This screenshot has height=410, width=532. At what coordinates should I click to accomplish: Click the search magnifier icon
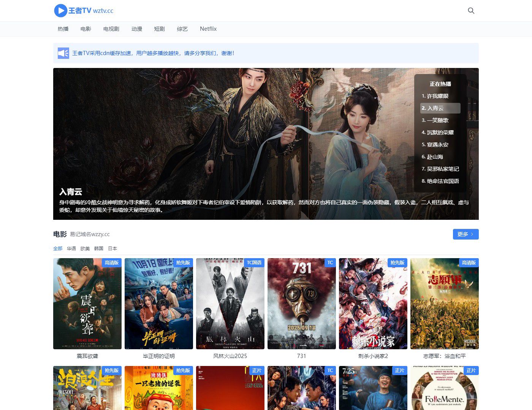click(471, 11)
